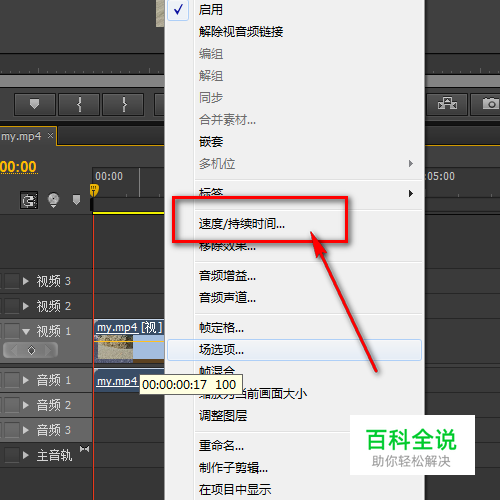Screen dimensions: 500x500
Task: Expand the 主音轨 master track
Action: point(26,455)
